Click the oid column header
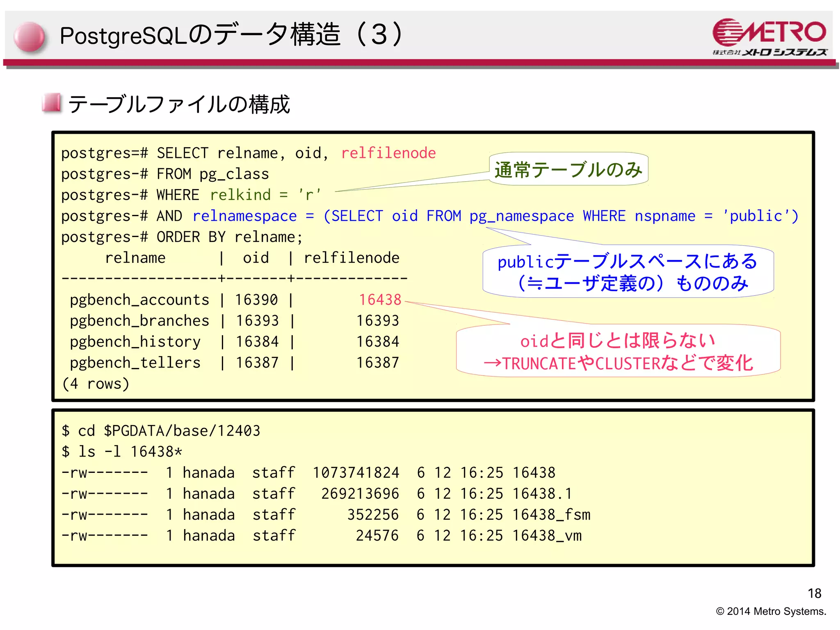This screenshot has width=840, height=630. pos(256,258)
